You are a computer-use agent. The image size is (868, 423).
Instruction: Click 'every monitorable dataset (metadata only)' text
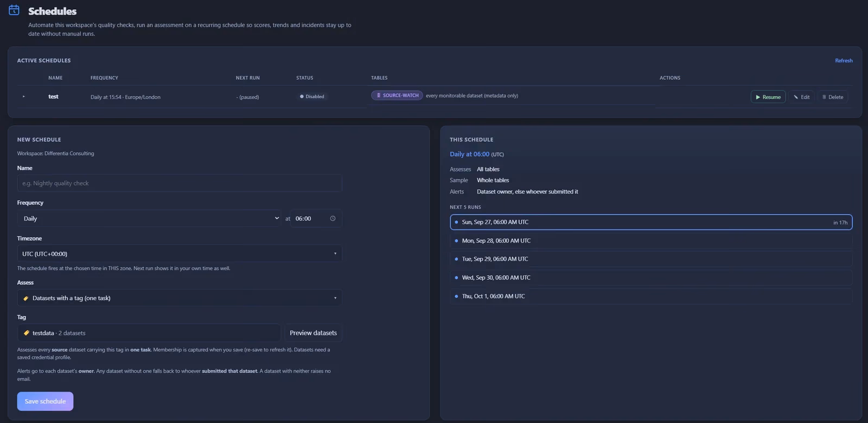click(472, 95)
